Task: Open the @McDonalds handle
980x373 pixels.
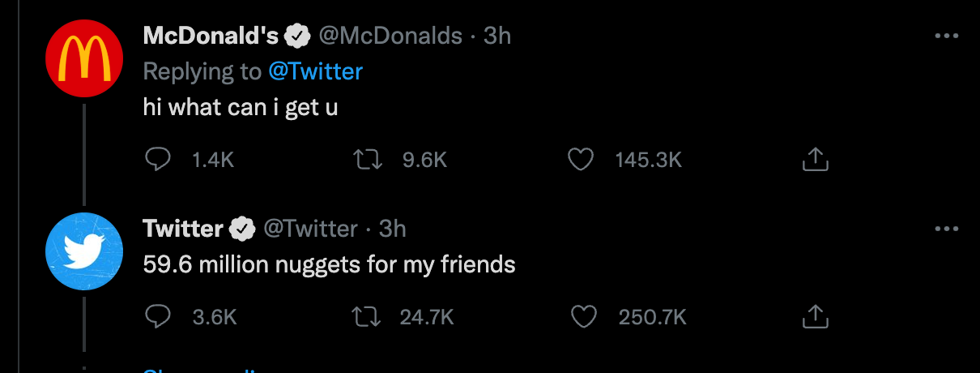Action: pos(390,36)
